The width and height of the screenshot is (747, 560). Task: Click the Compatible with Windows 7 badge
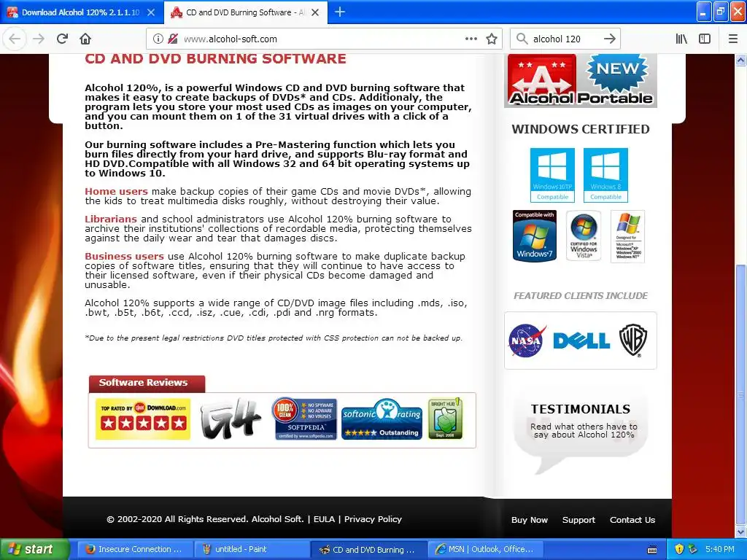(535, 236)
